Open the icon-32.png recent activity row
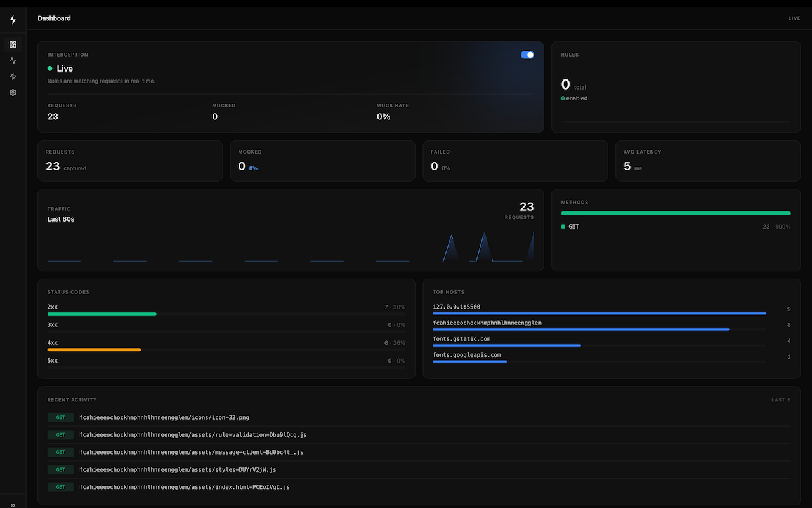Image resolution: width=812 pixels, height=508 pixels. pyautogui.click(x=419, y=418)
